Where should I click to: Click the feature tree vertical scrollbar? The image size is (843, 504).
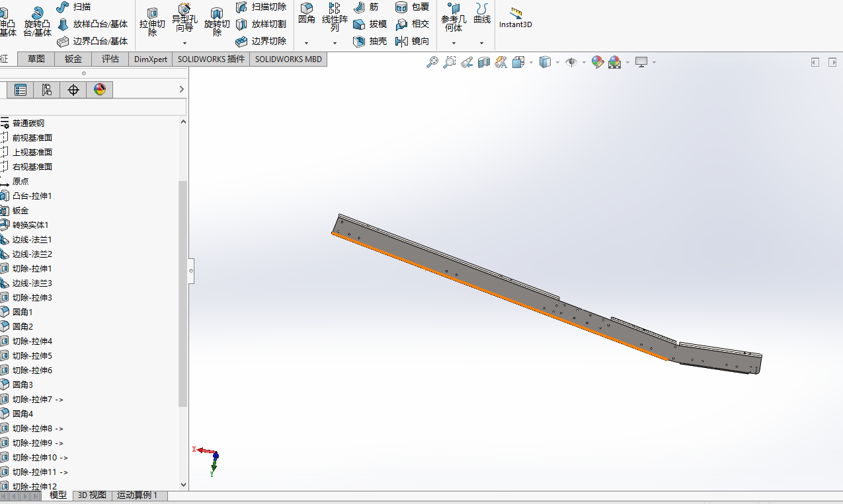click(x=183, y=293)
